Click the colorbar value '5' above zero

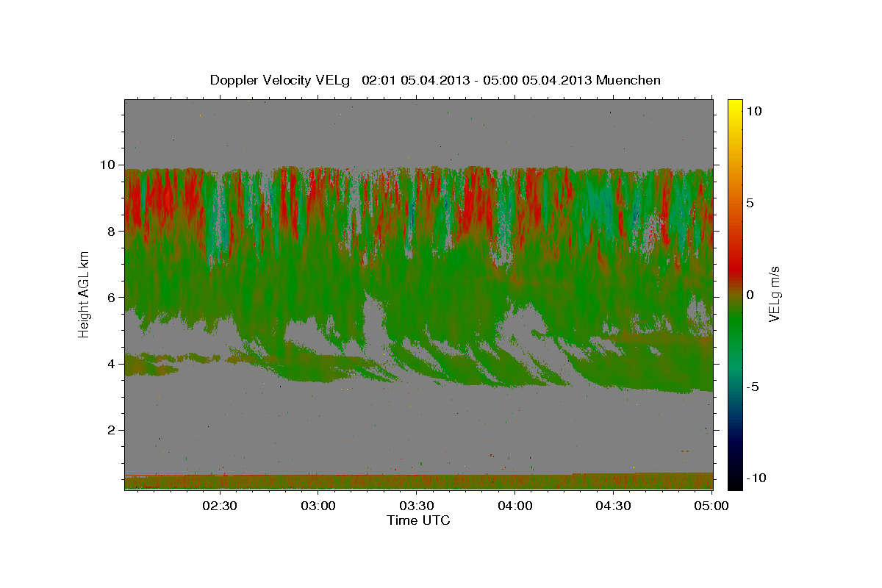750,202
